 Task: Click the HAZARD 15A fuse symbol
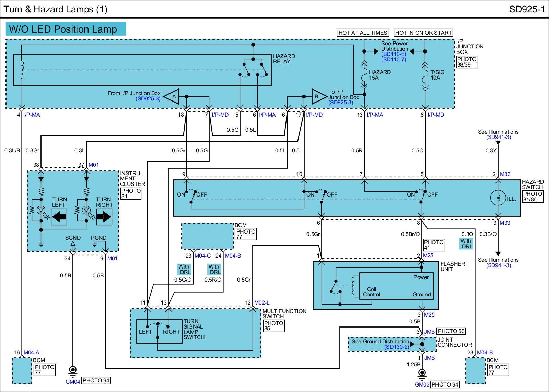tap(365, 75)
